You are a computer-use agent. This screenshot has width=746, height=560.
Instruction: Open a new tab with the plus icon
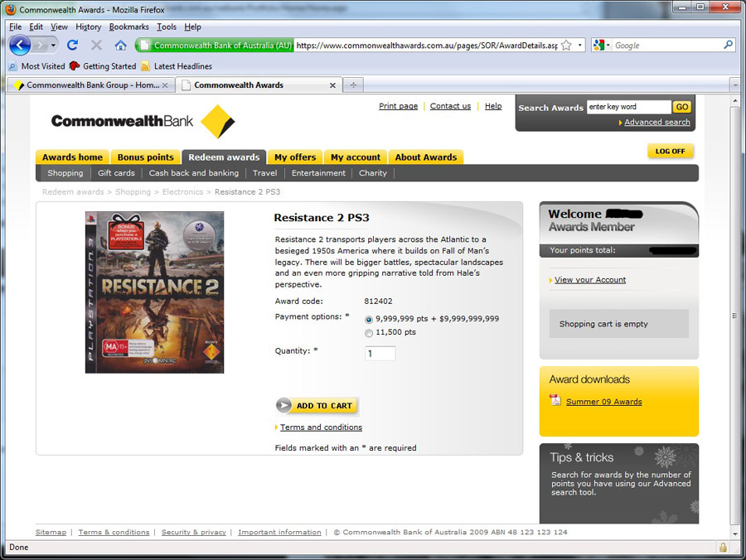click(x=354, y=85)
